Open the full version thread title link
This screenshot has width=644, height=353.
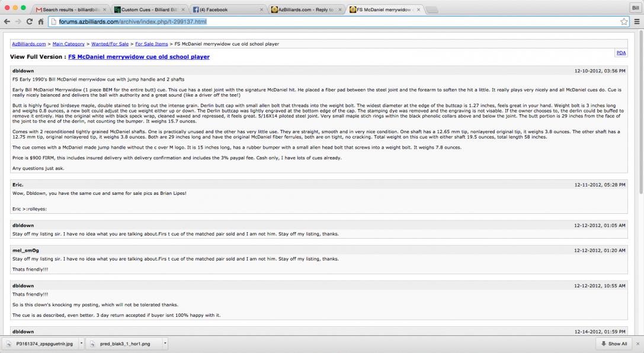(139, 57)
